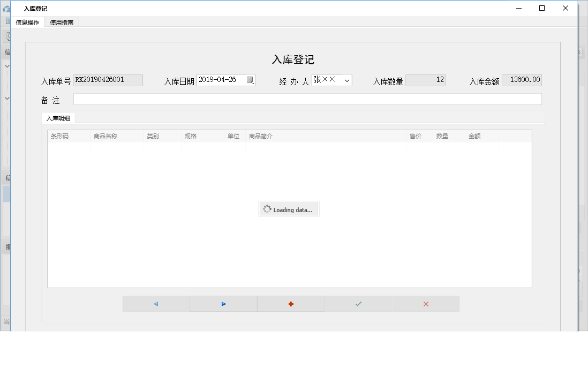Click the previous record blue arrow icon
The image size is (588, 383).
pyautogui.click(x=156, y=304)
